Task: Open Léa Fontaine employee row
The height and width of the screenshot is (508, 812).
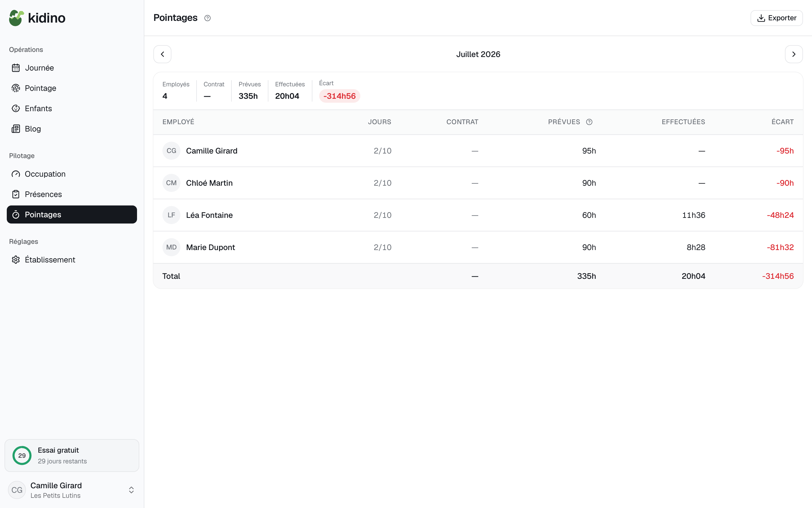Action: tap(478, 215)
